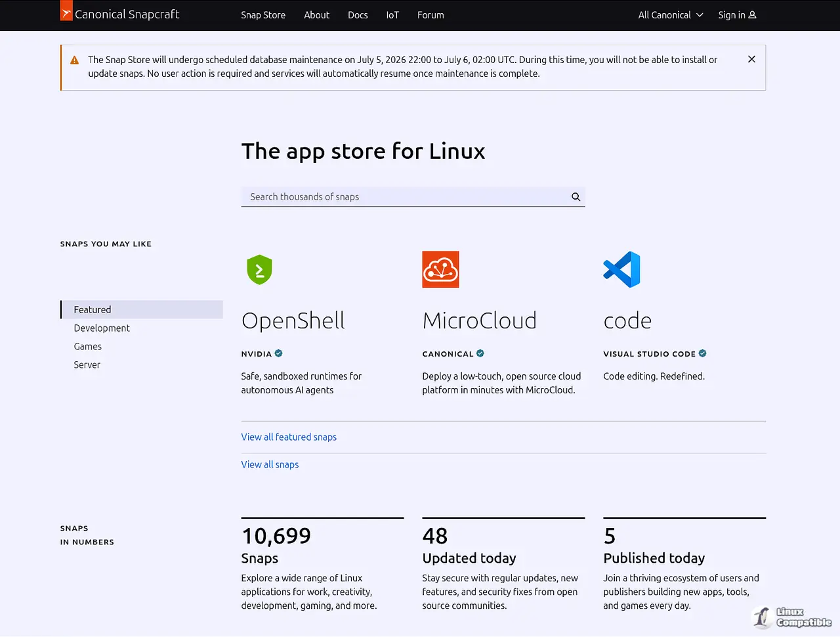Click the NVIDIA verified publisher badge
840x637 pixels.
(278, 353)
